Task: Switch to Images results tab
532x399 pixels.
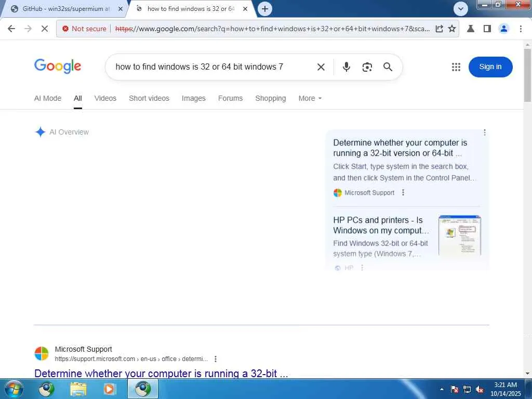Action: coord(193,98)
